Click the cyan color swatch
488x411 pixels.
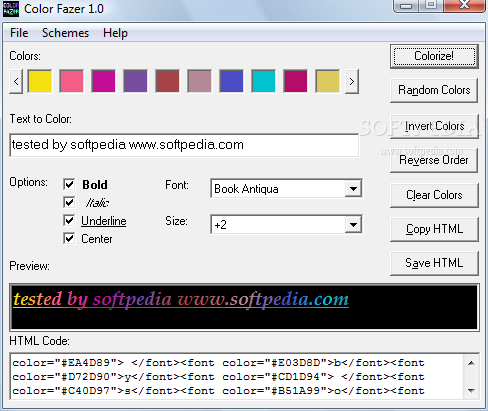(x=263, y=81)
